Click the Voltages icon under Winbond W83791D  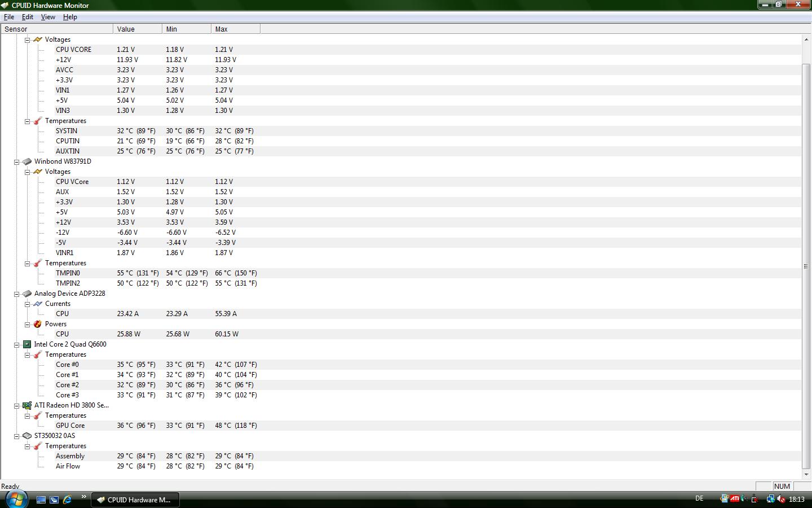tap(37, 172)
